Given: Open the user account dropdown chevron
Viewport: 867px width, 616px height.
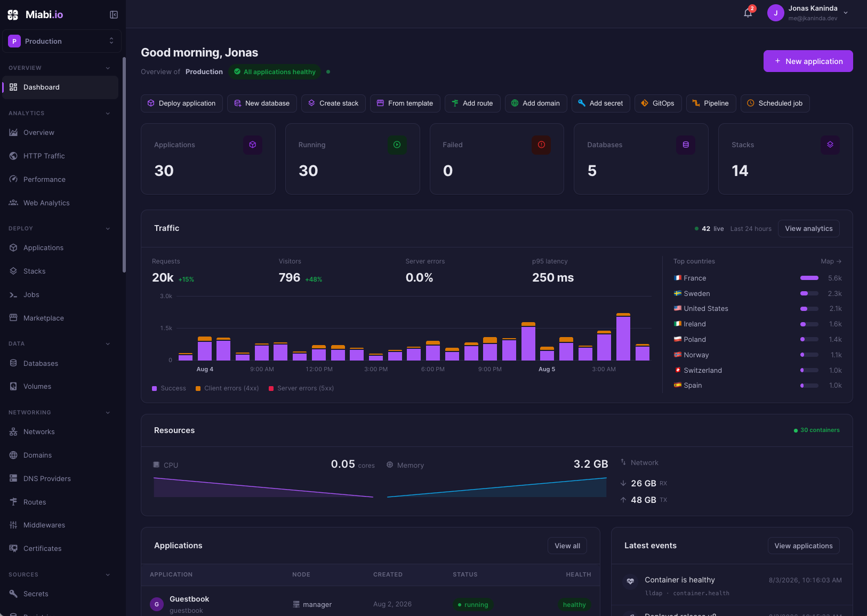Looking at the screenshot, I should [846, 13].
